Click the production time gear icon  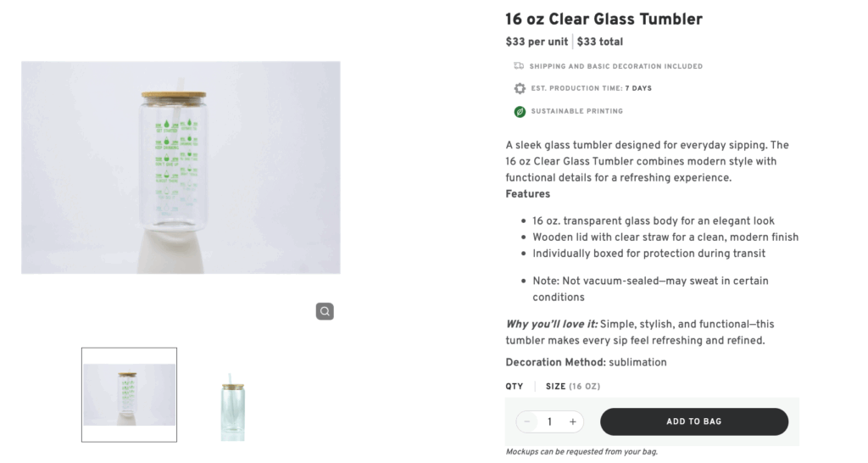click(x=519, y=88)
